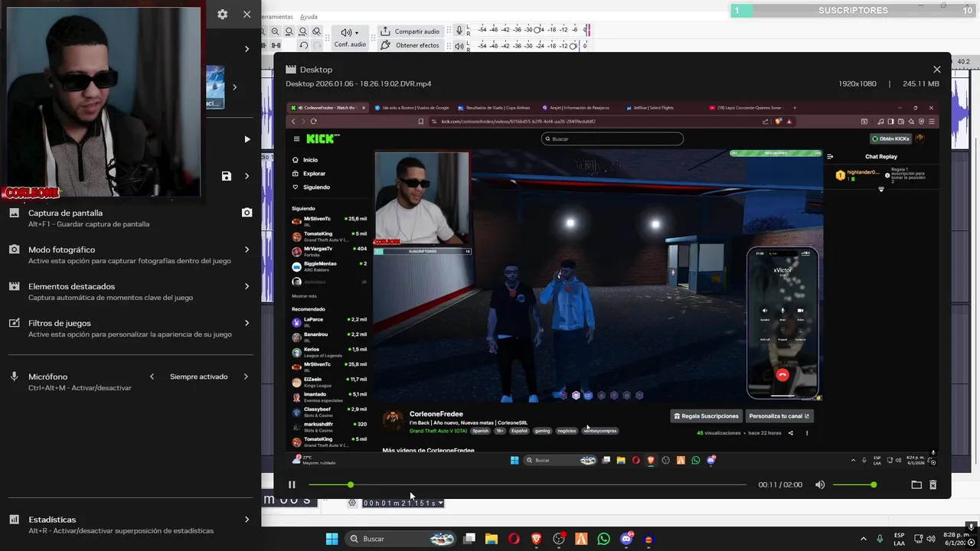Click the ESP LAA language indicator
The height and width of the screenshot is (551, 980).
(x=900, y=539)
